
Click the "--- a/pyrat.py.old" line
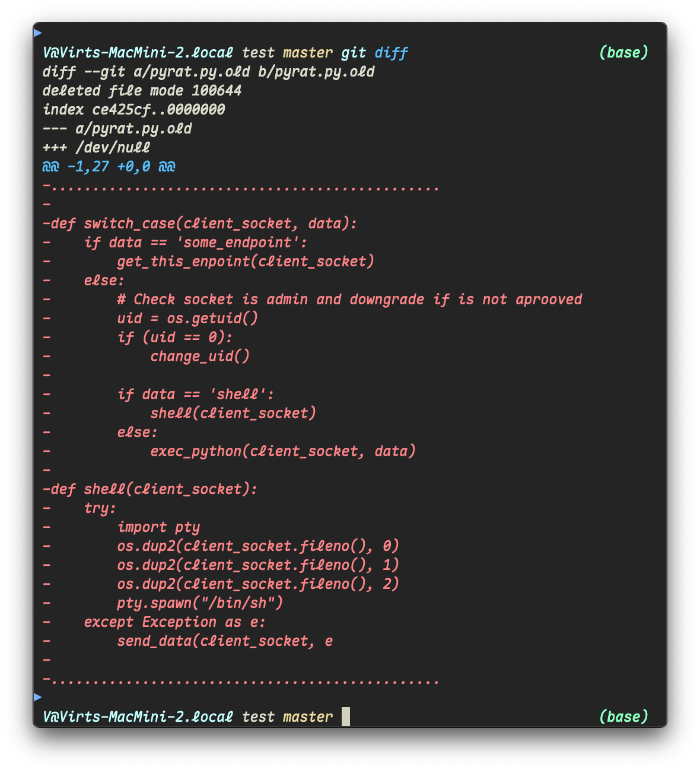tap(117, 129)
